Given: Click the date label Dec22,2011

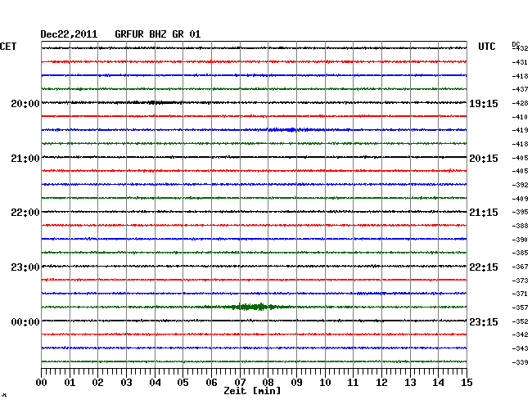Looking at the screenshot, I should point(69,34).
